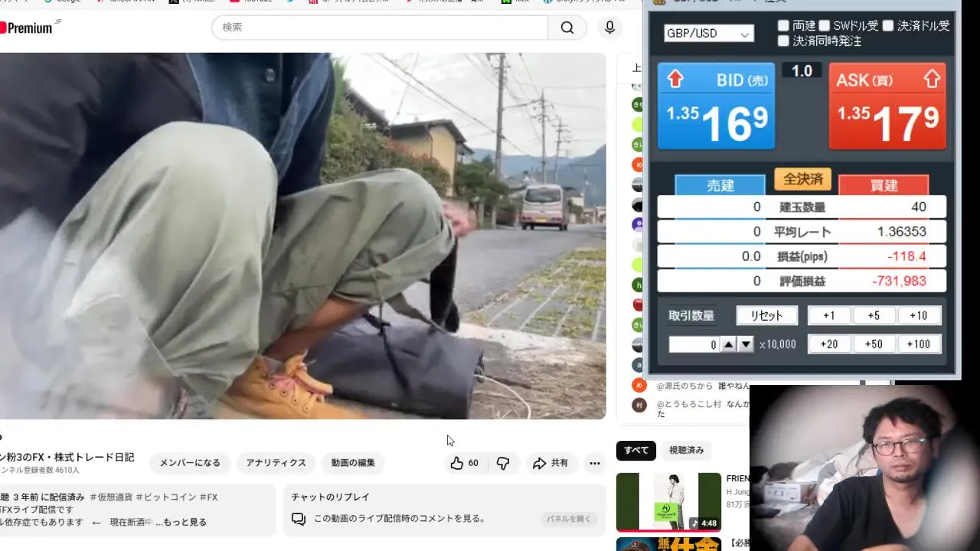Like the video with thumbs-up

point(464,463)
